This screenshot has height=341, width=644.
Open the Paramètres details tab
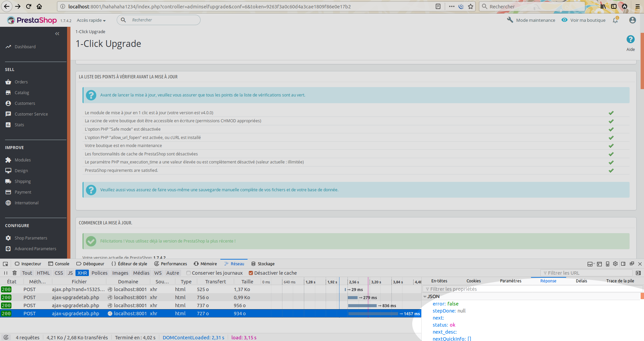[511, 281]
